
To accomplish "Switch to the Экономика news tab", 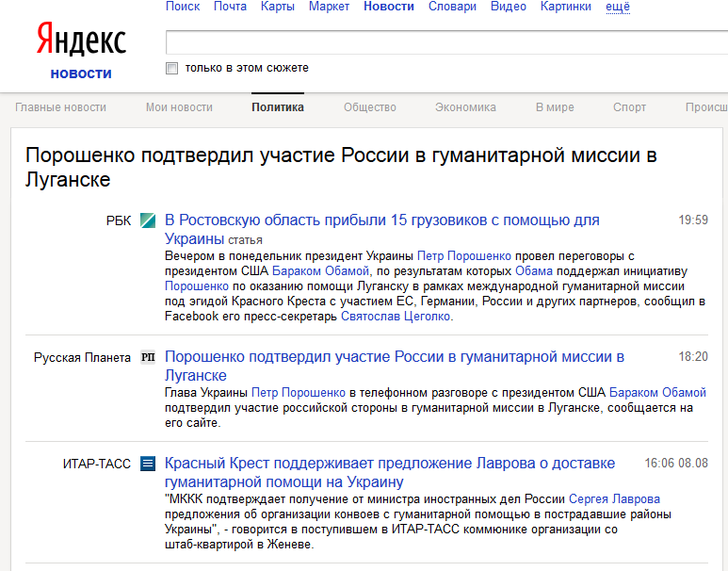I will [x=465, y=107].
